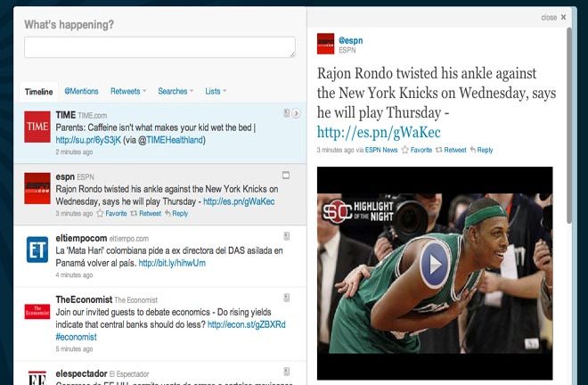The image size is (588, 385).
Task: Open the eltiempocom username link
Action: click(x=81, y=238)
